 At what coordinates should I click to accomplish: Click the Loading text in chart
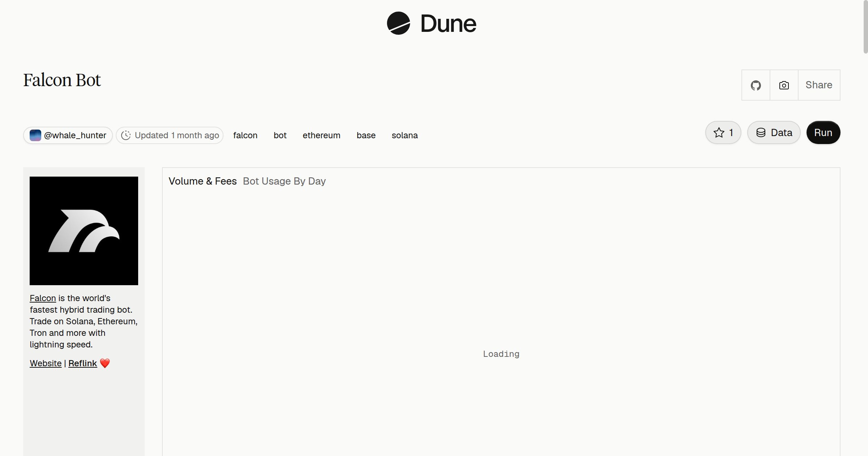(501, 354)
